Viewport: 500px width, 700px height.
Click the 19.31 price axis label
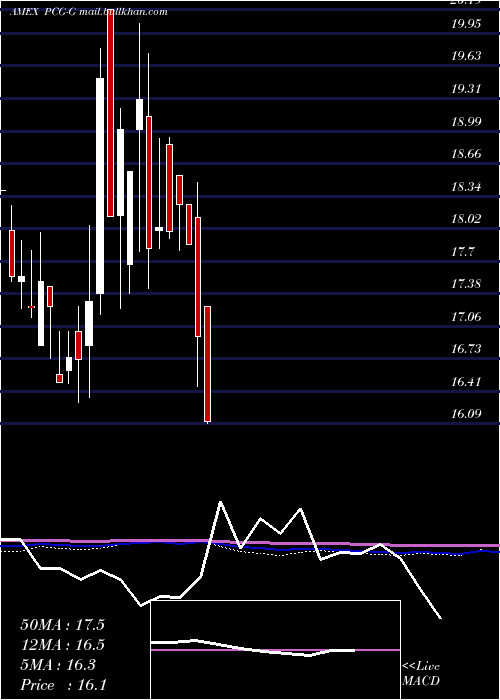click(x=467, y=88)
